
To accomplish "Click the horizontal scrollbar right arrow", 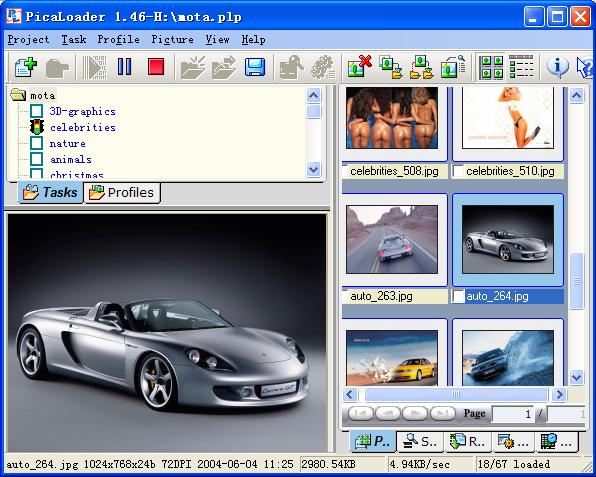I will point(559,395).
